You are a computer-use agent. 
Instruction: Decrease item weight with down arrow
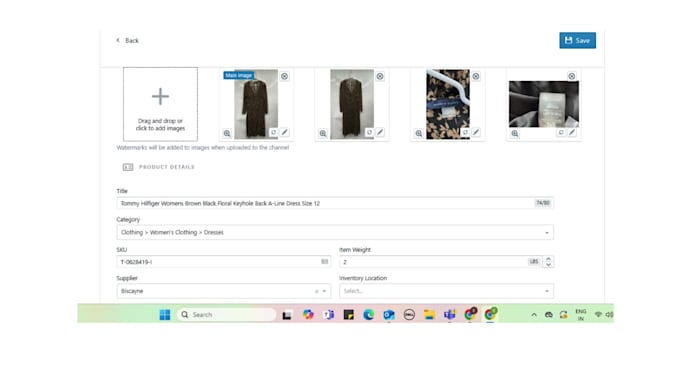(548, 265)
